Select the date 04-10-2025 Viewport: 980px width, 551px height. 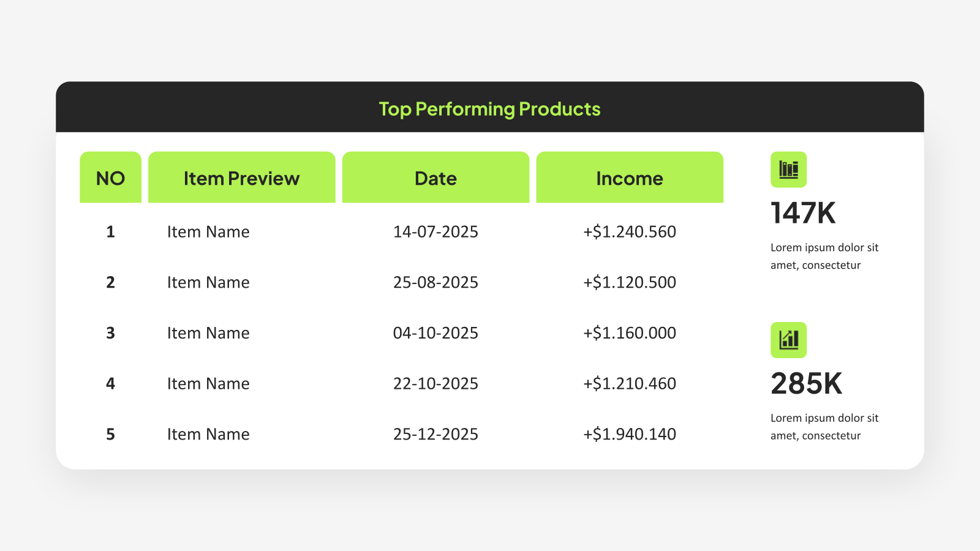(x=435, y=333)
